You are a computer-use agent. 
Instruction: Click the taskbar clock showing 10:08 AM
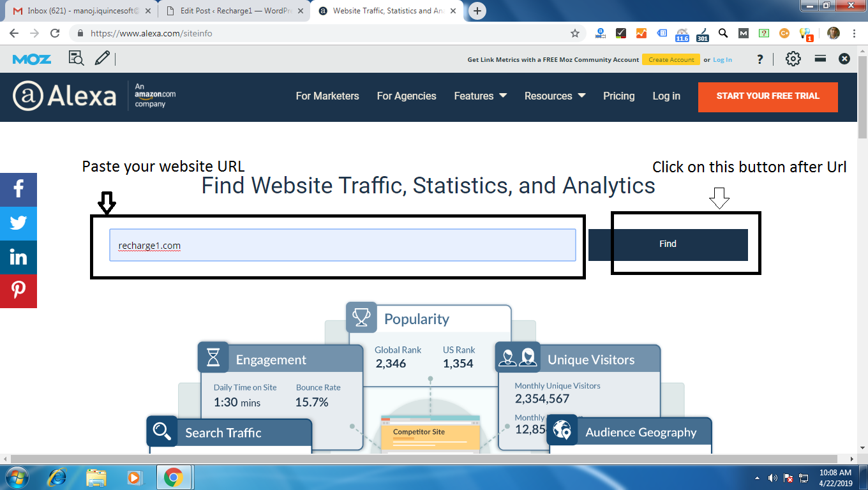pos(835,478)
